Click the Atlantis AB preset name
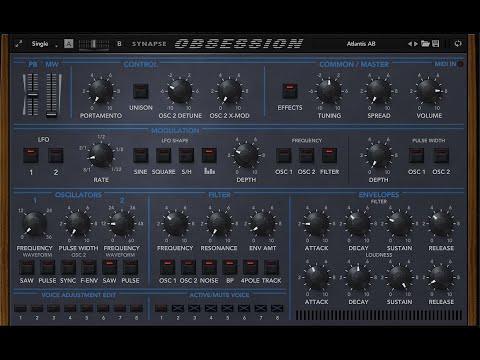The height and width of the screenshot is (360, 480). (x=361, y=44)
